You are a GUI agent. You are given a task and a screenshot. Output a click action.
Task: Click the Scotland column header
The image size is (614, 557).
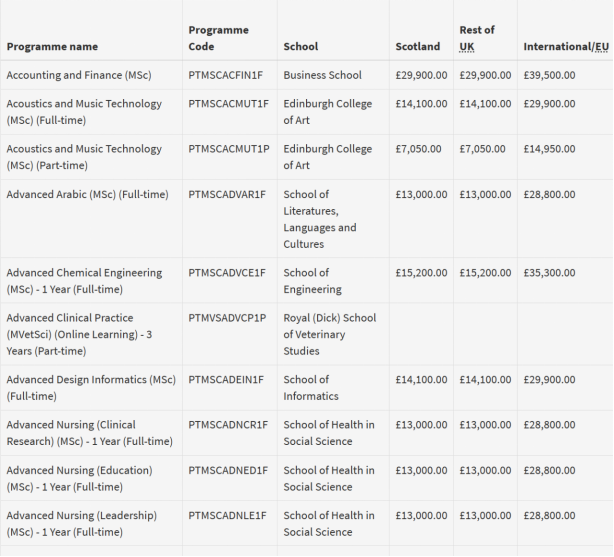[x=417, y=47]
